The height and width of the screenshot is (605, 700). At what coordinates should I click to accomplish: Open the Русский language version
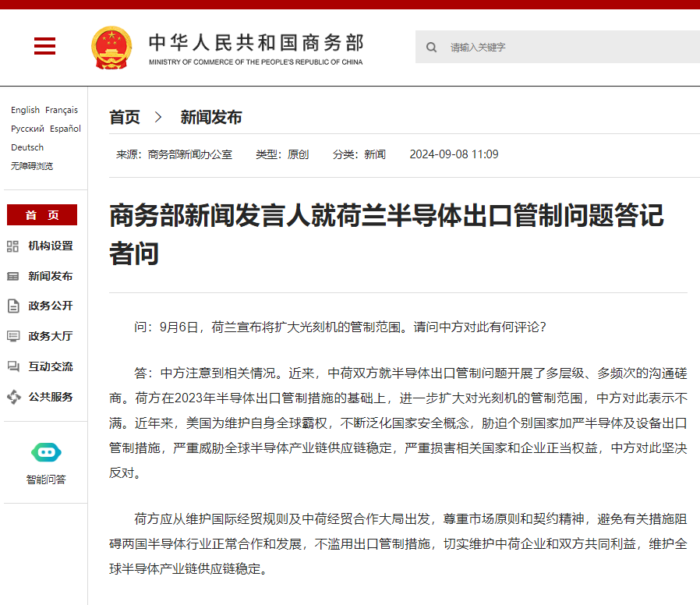click(x=28, y=129)
